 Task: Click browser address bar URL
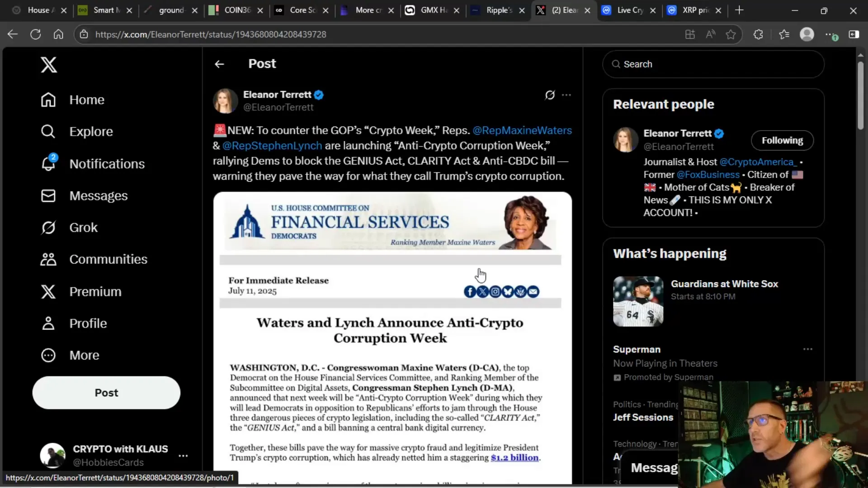211,34
